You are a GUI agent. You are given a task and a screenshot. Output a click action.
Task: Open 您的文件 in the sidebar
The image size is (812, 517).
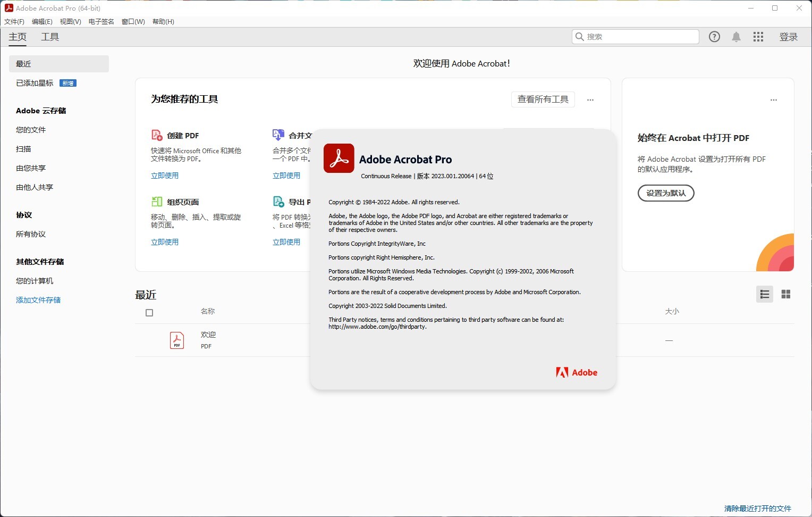coord(31,130)
